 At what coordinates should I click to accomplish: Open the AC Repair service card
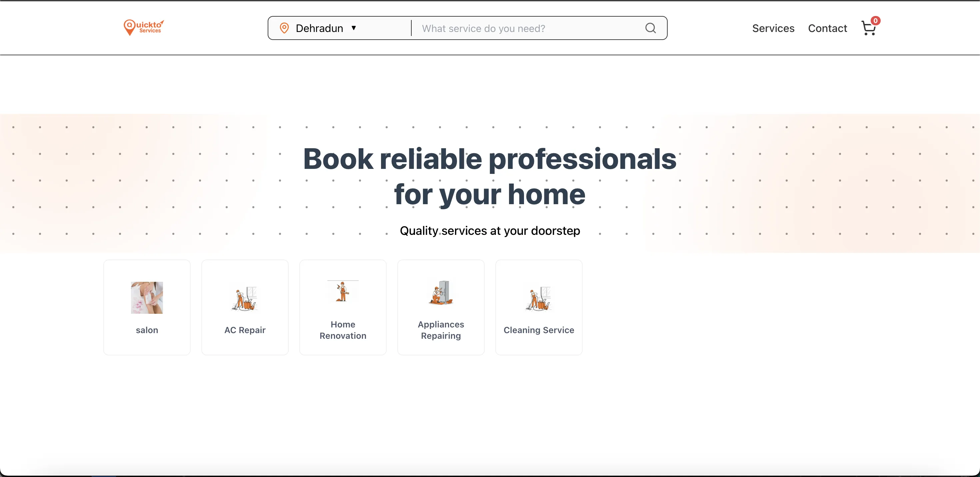pos(245,307)
